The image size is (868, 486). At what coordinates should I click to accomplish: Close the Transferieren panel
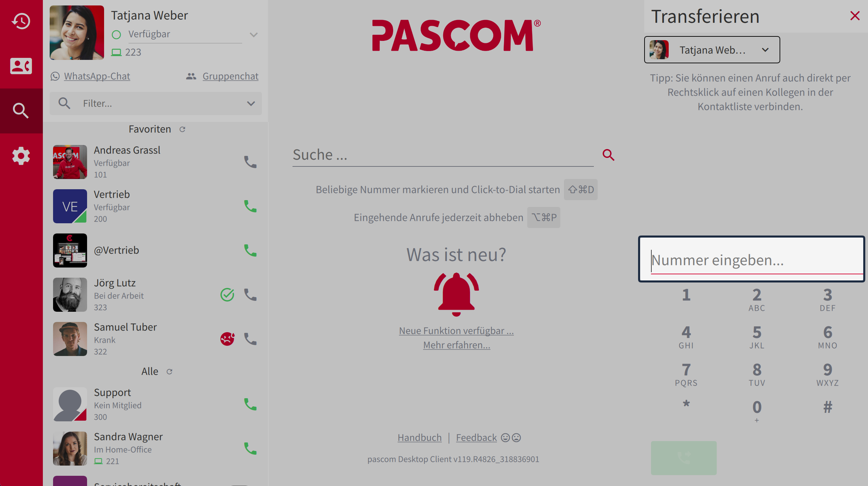(855, 16)
